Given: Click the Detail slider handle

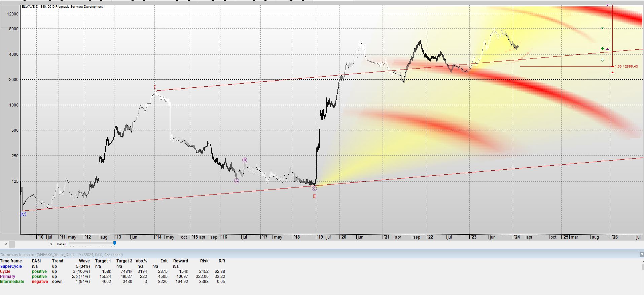Looking at the screenshot, I should [114, 243].
